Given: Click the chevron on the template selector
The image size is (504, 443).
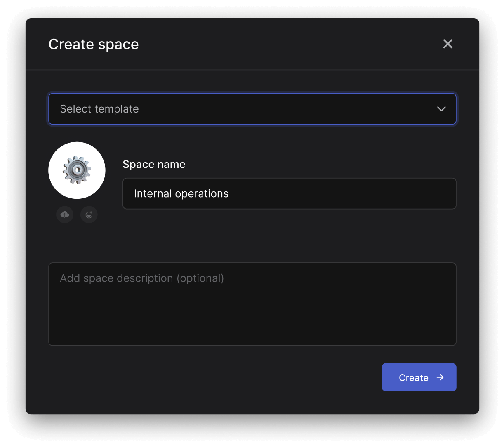Looking at the screenshot, I should tap(441, 109).
